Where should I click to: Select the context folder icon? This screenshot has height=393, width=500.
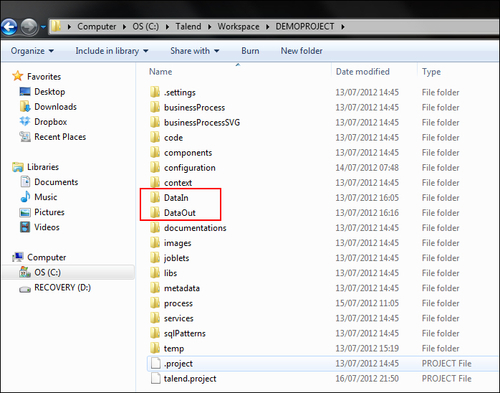click(155, 182)
